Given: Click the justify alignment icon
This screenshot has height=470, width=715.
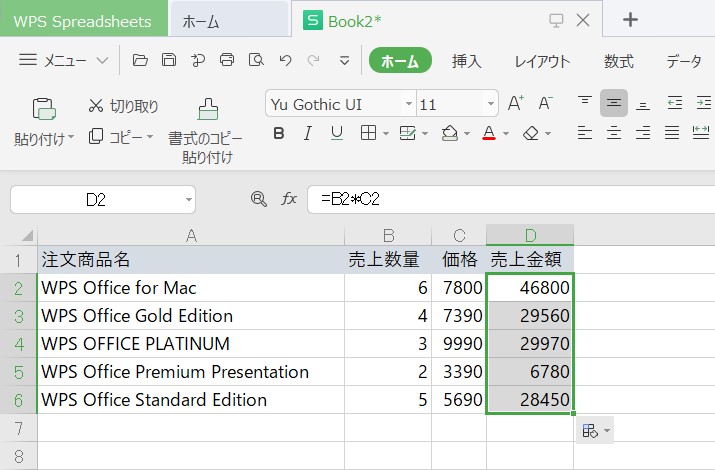Looking at the screenshot, I should click(672, 133).
